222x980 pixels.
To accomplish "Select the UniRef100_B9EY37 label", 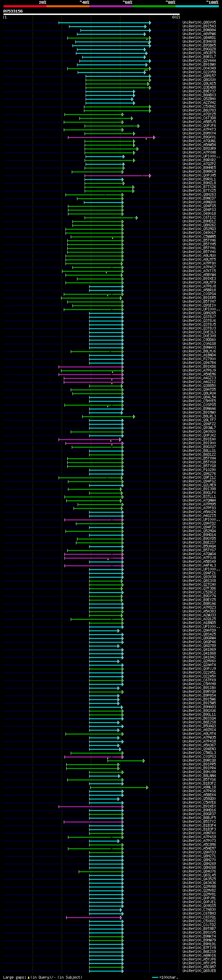I will (199, 91).
